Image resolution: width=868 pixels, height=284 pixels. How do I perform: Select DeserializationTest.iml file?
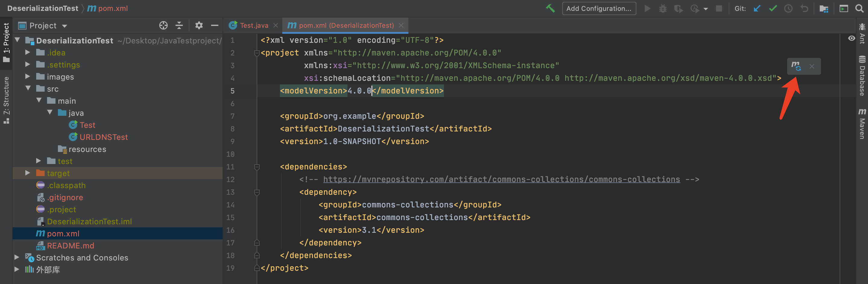(x=89, y=222)
